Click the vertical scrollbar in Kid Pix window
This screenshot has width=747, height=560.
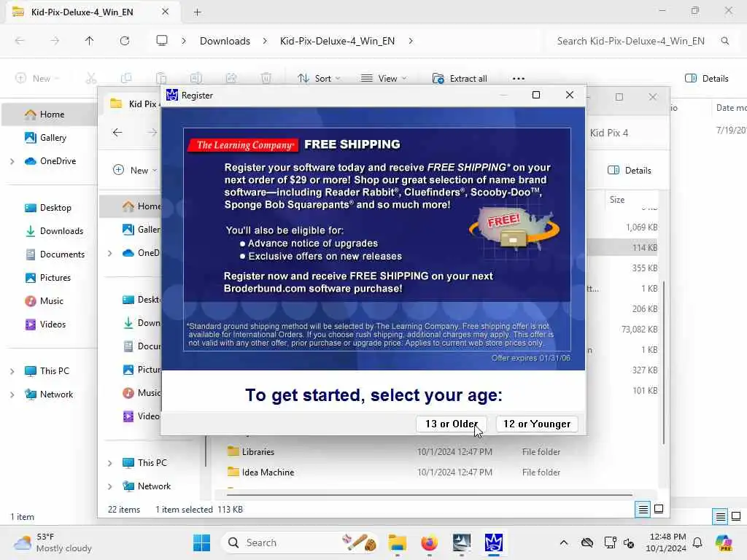click(663, 363)
